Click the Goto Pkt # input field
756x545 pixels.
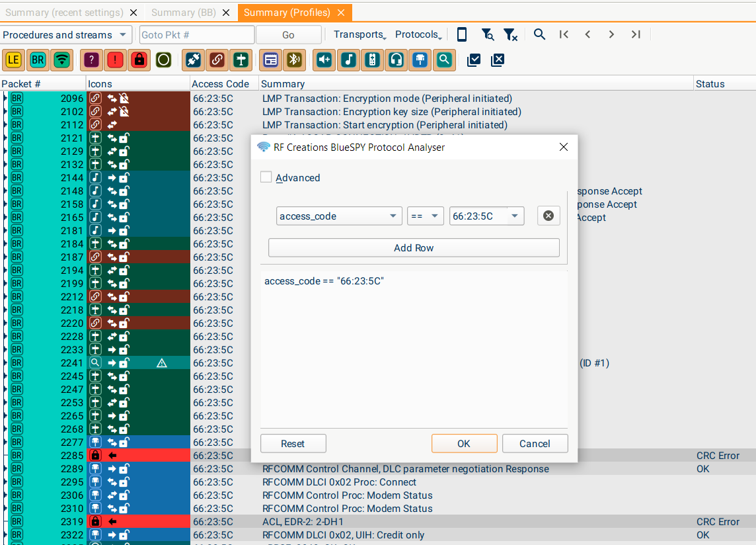point(196,34)
